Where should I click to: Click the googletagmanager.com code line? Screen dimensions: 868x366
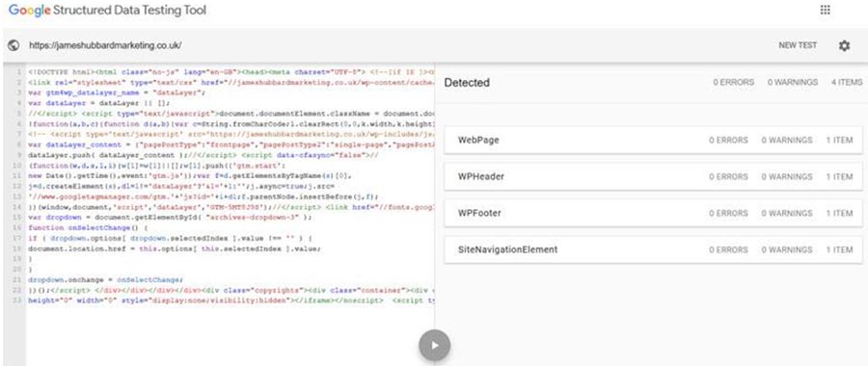tap(203, 196)
